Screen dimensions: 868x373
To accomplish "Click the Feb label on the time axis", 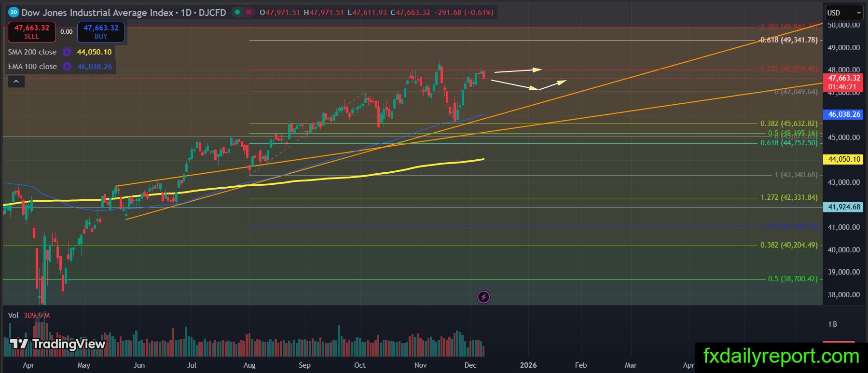I will pyautogui.click(x=581, y=365).
